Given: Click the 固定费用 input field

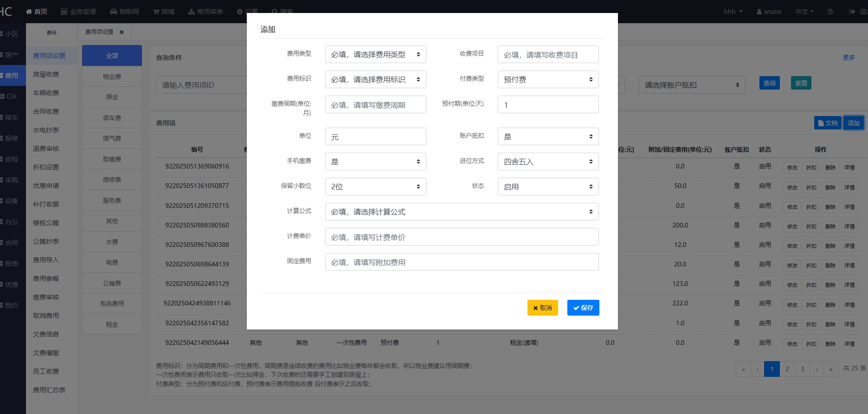Looking at the screenshot, I should pyautogui.click(x=462, y=262).
